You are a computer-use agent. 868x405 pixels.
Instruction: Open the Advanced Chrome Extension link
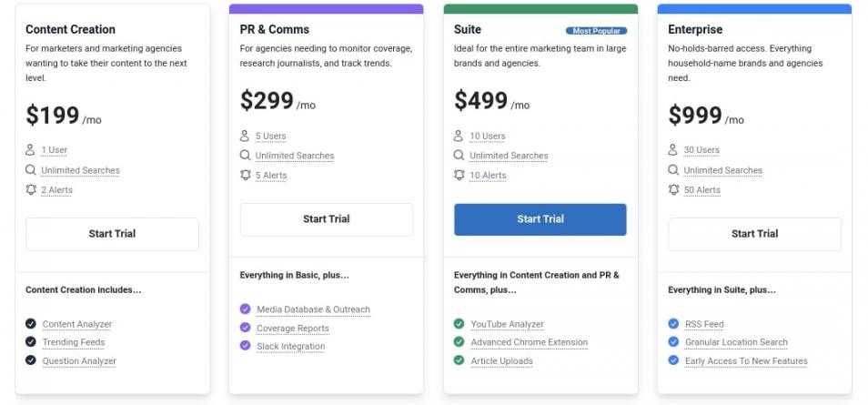click(x=529, y=342)
